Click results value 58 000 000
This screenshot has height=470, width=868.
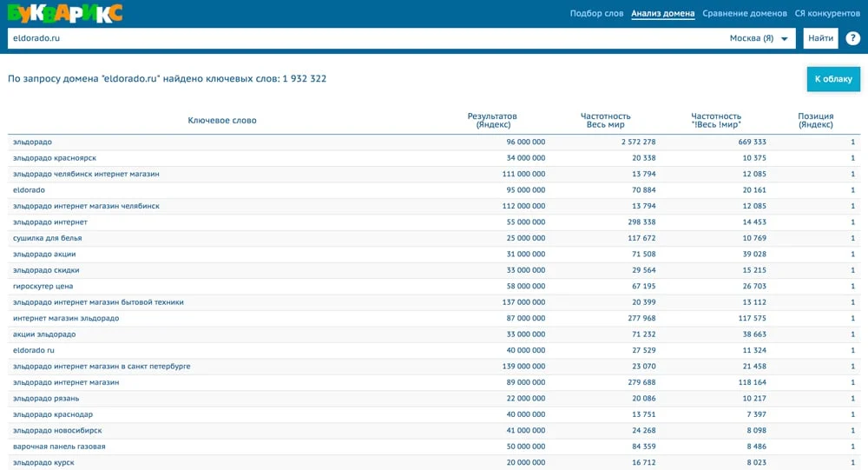525,287
